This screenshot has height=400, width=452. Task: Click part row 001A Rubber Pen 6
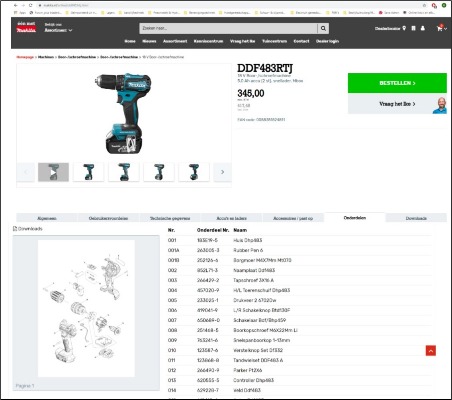300,250
